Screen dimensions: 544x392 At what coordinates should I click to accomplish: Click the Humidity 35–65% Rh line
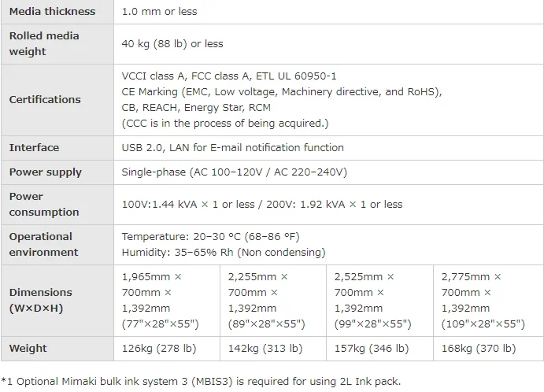tap(223, 253)
